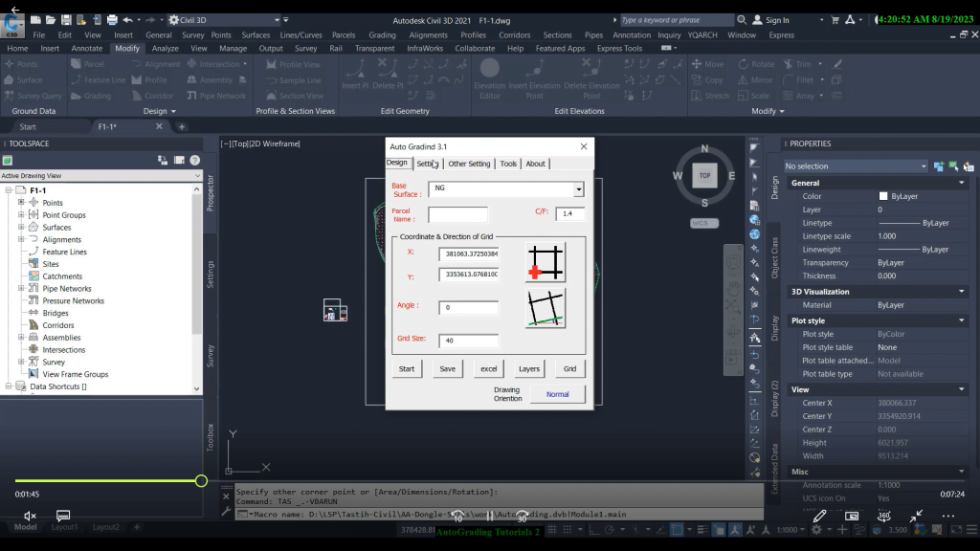Click the Angle input field
The width and height of the screenshot is (980, 551).
pyautogui.click(x=468, y=307)
